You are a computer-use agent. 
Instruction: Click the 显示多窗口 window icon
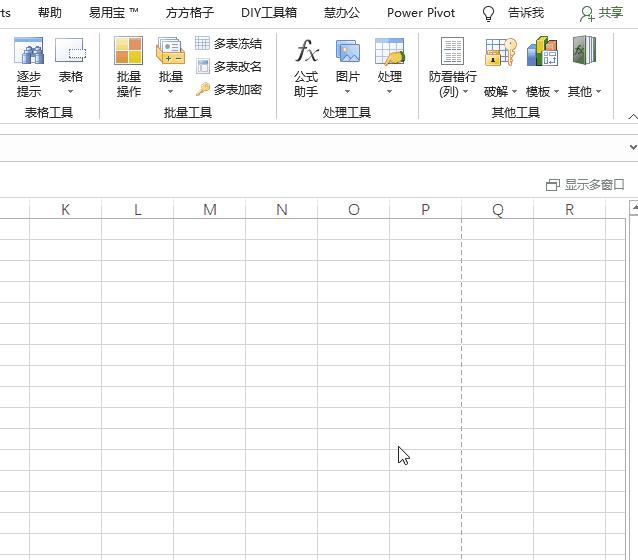tap(553, 185)
